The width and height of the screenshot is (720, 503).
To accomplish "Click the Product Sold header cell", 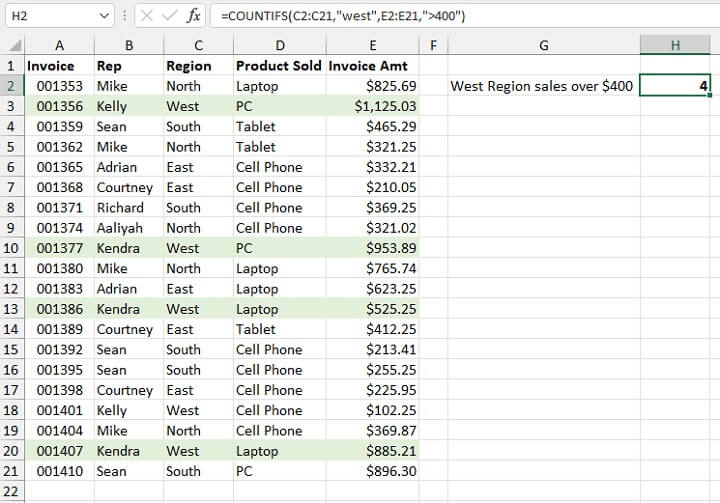I will 278,66.
